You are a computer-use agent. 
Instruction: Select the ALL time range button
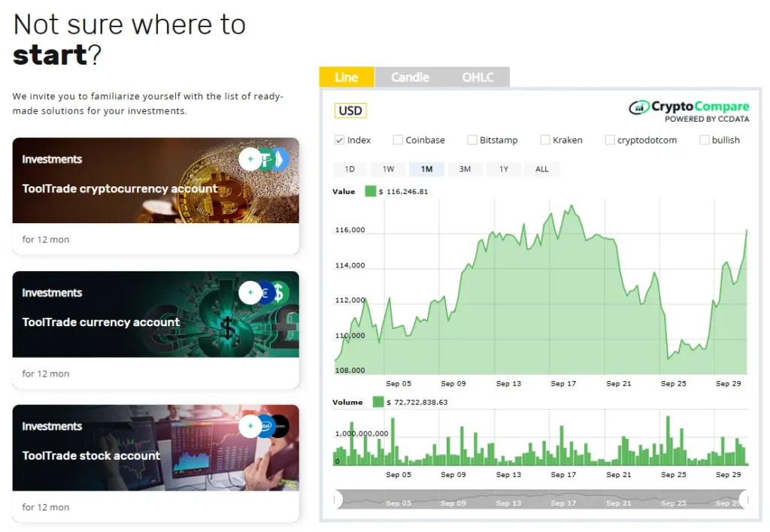541,169
